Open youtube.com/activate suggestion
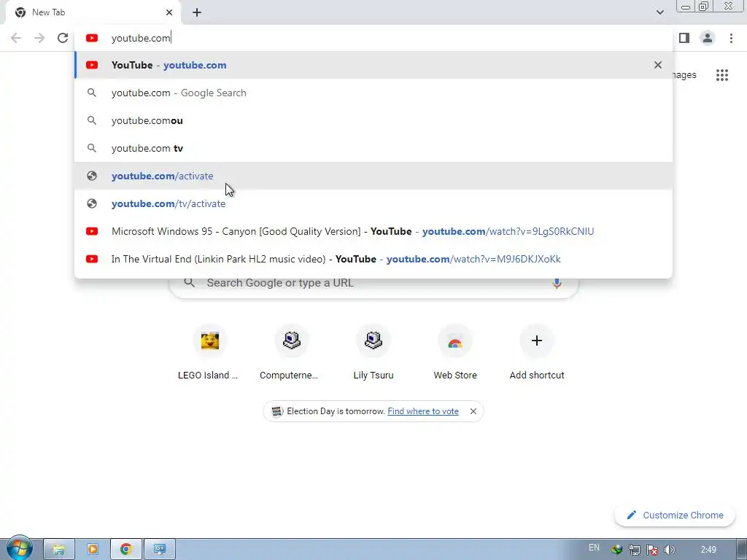Image resolution: width=747 pixels, height=560 pixels. 373,176
